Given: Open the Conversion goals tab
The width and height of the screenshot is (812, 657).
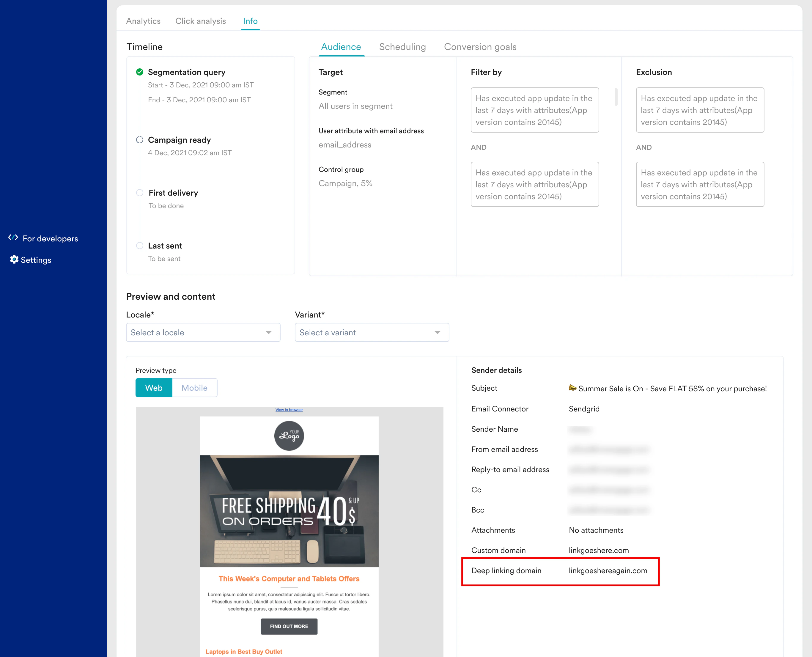Looking at the screenshot, I should point(480,47).
